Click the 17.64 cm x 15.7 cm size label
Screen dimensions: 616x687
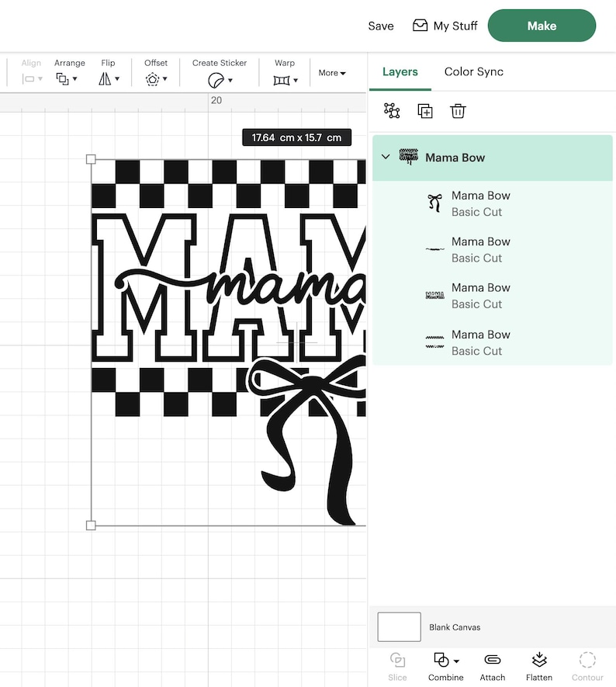pos(297,137)
